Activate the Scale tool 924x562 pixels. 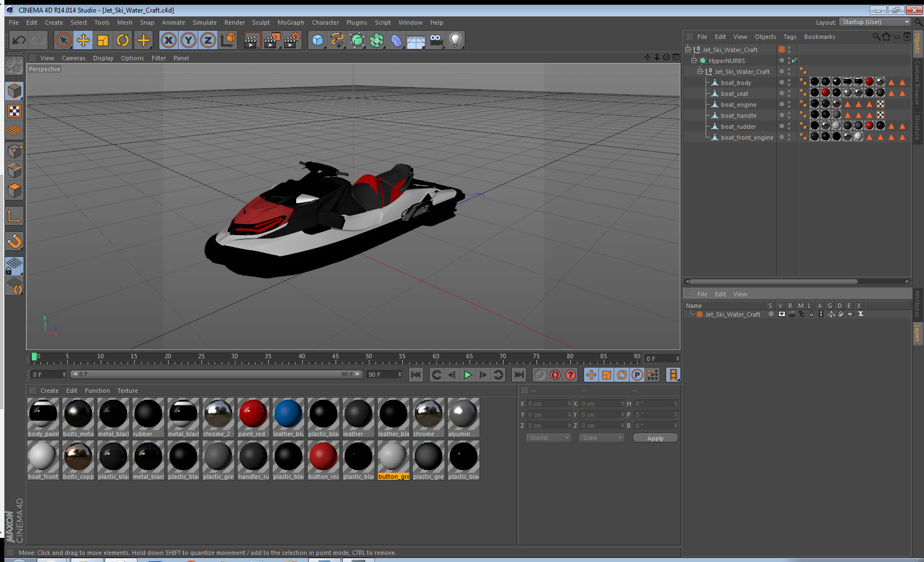[103, 40]
